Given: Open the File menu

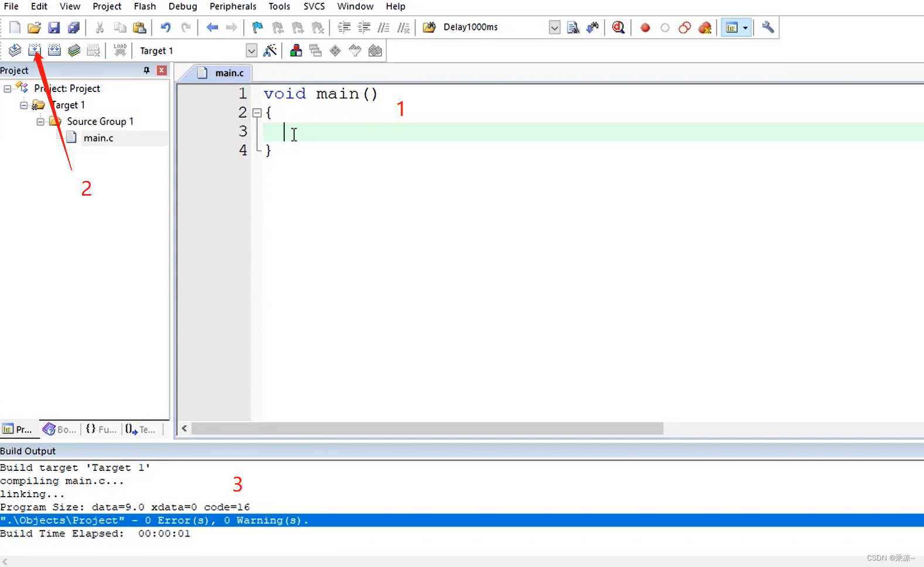Looking at the screenshot, I should tap(11, 6).
